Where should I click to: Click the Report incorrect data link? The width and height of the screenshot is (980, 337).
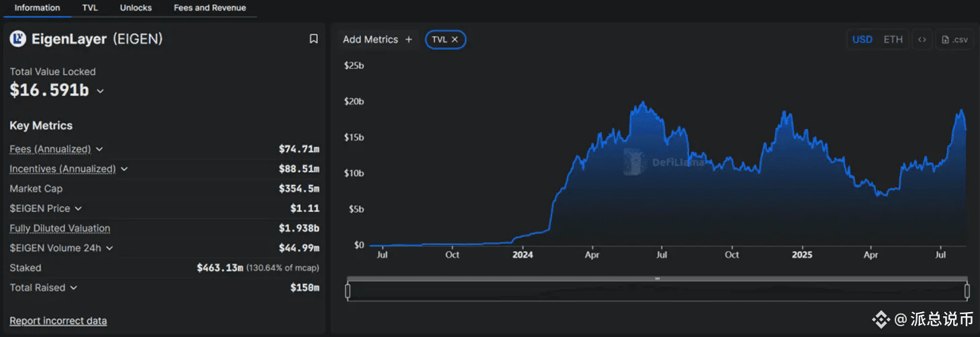(58, 321)
